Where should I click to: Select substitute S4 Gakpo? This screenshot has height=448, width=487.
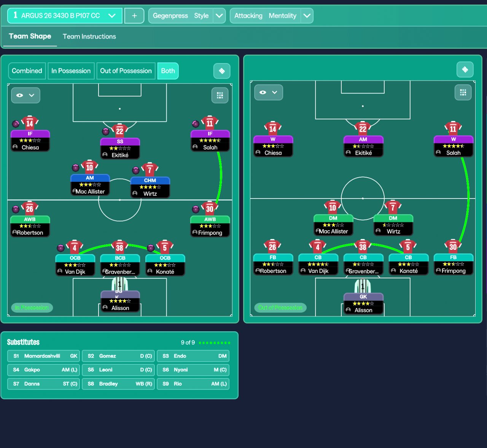tap(43, 370)
